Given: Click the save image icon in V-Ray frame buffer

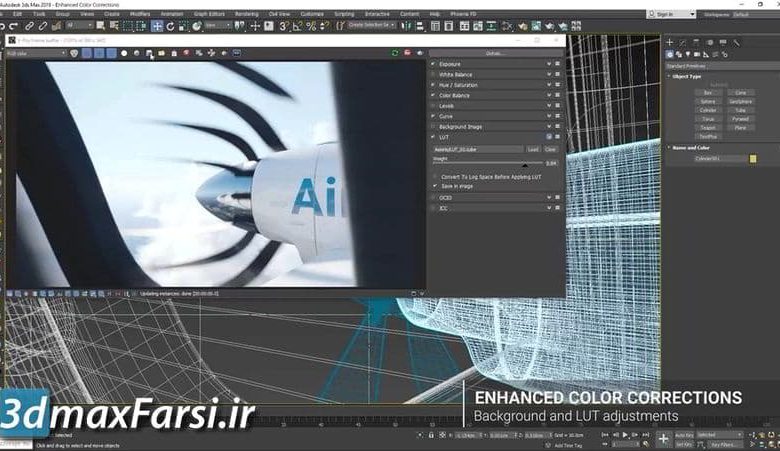Looking at the screenshot, I should (149, 53).
